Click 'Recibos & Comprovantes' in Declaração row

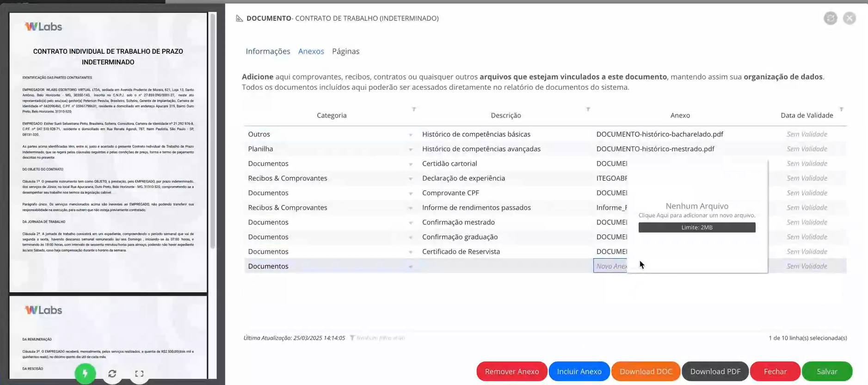[x=288, y=178]
